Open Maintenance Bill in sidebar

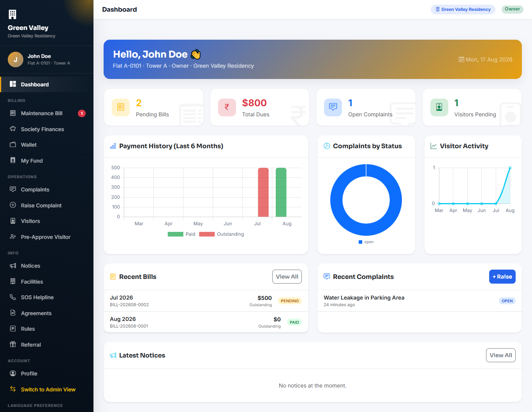click(x=47, y=113)
